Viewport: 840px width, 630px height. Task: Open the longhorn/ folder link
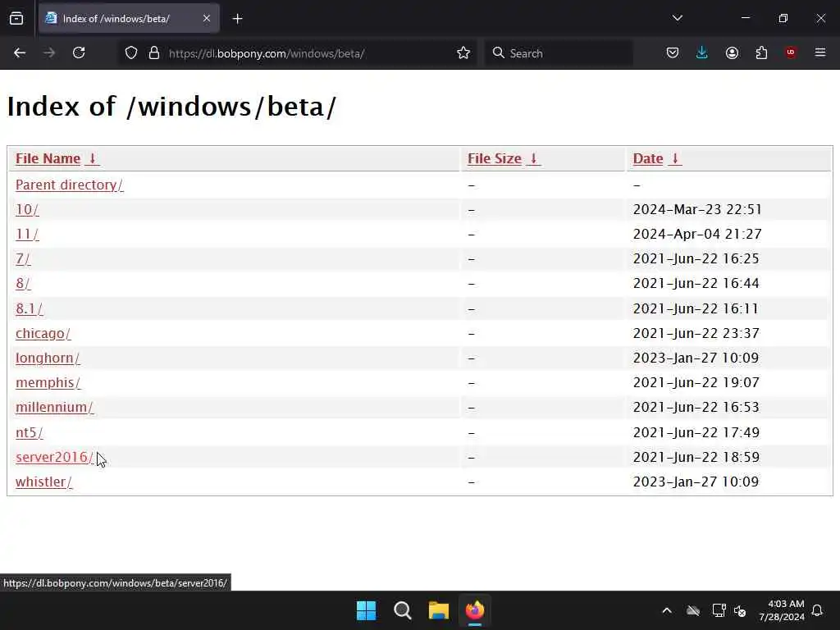pyautogui.click(x=48, y=358)
